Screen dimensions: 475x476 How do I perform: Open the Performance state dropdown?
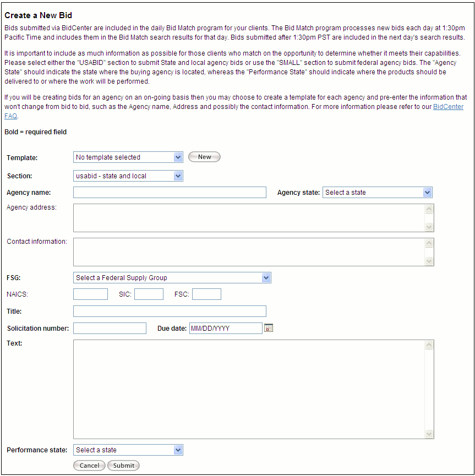pos(128,450)
